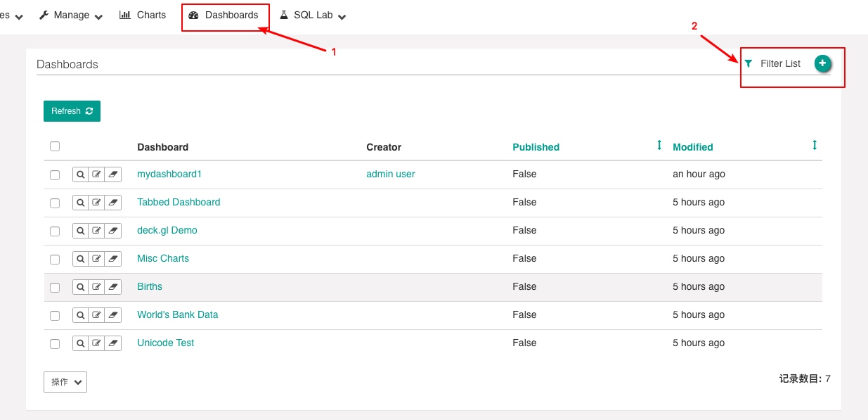Click the edit icon for World's Bank Data
Image resolution: width=868 pixels, height=420 pixels.
tap(96, 315)
